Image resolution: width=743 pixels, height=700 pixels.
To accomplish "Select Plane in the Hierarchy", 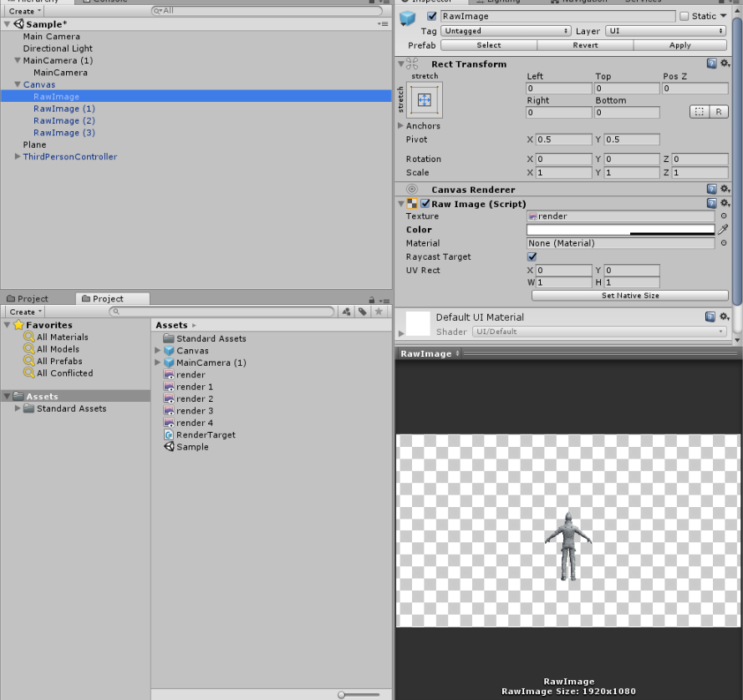I will [34, 145].
